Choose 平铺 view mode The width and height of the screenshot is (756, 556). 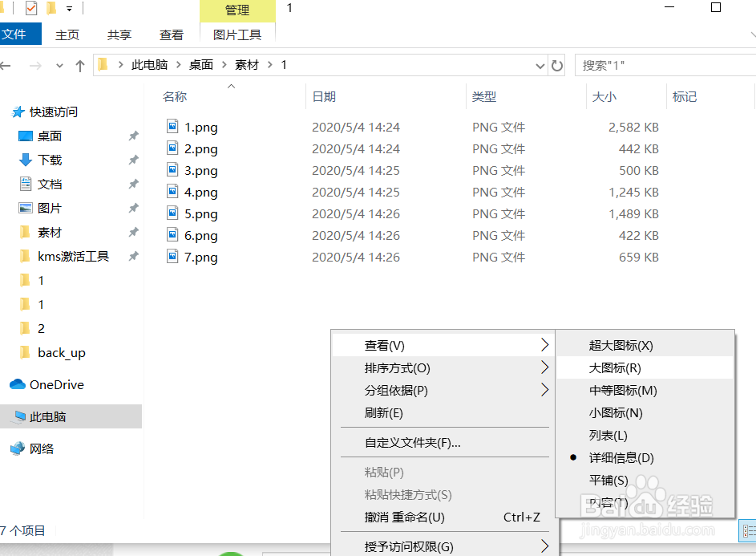pos(612,480)
